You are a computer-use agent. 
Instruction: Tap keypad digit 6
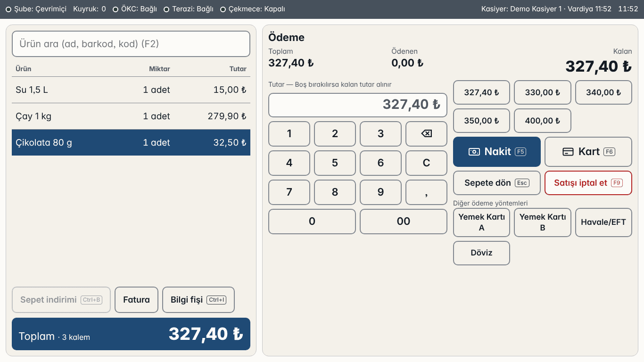point(380,163)
